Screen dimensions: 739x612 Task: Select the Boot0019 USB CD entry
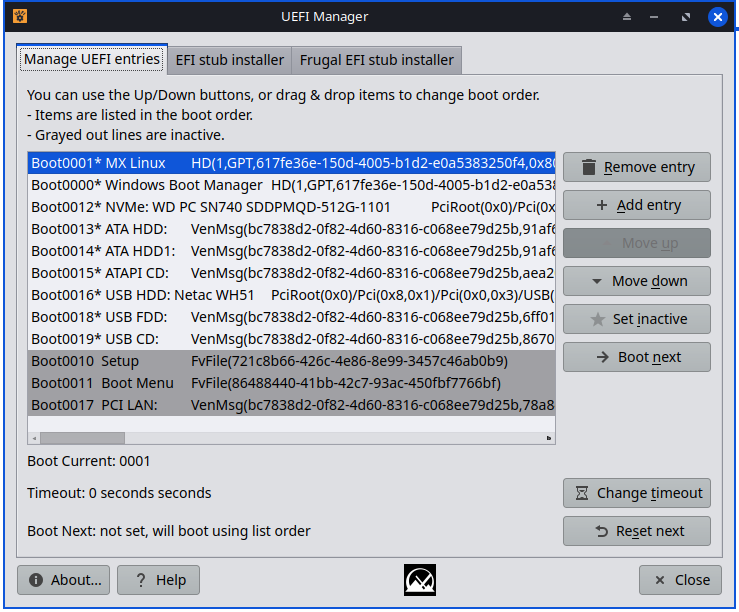click(291, 339)
